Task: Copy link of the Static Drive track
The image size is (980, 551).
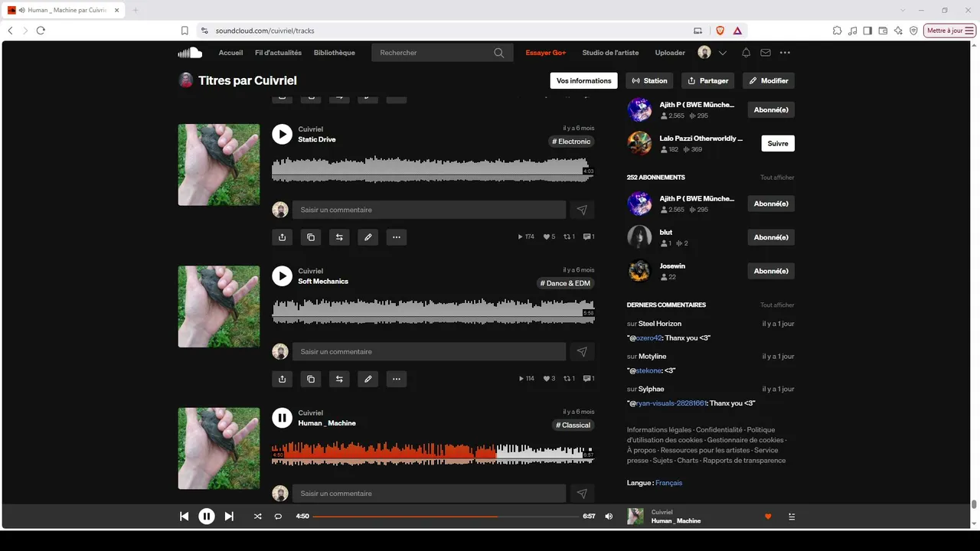Action: coord(311,237)
